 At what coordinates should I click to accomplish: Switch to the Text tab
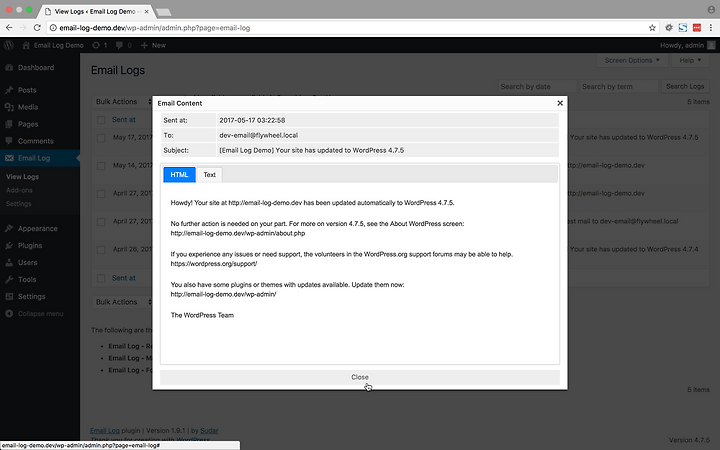(209, 174)
